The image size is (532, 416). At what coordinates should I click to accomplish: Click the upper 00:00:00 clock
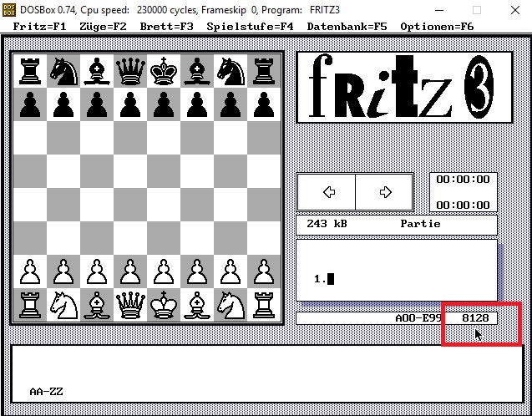click(464, 179)
